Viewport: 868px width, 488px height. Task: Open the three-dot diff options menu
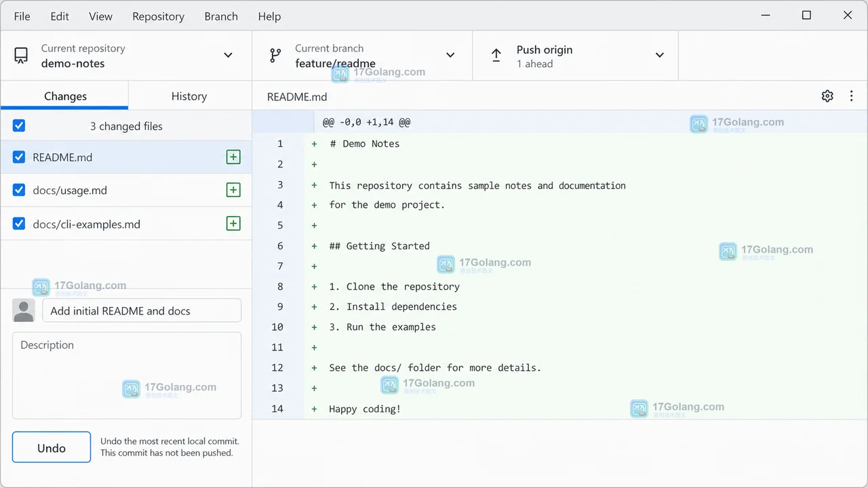851,96
